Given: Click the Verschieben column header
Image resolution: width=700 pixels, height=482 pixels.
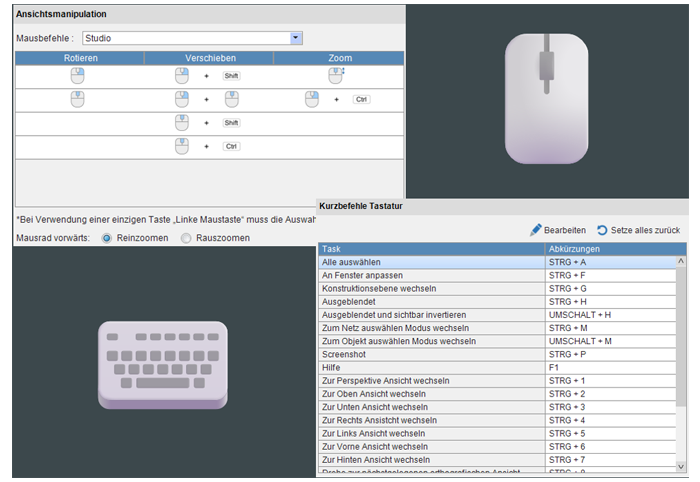Looking at the screenshot, I should [210, 58].
